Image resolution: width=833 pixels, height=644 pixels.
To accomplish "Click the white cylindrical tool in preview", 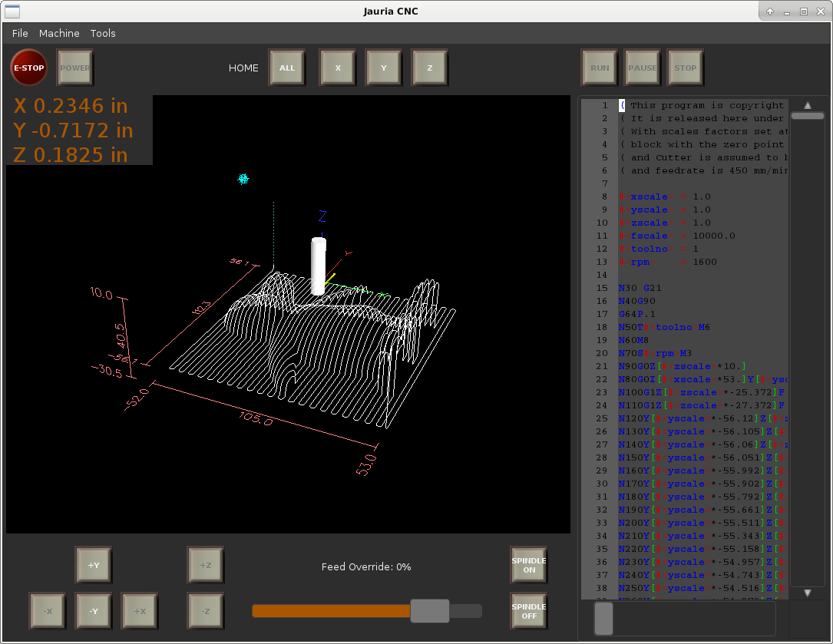I will tap(318, 266).
